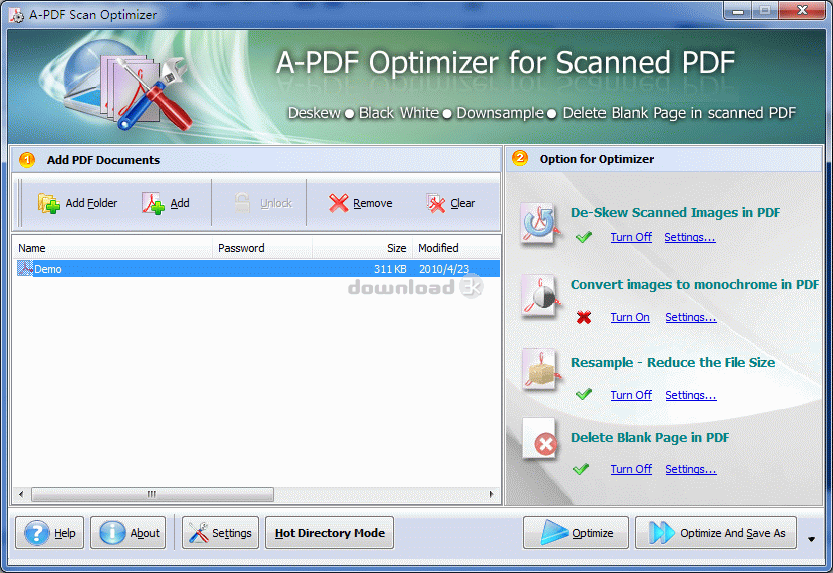This screenshot has width=833, height=573.
Task: Click the Resample file size icon
Action: [x=540, y=370]
